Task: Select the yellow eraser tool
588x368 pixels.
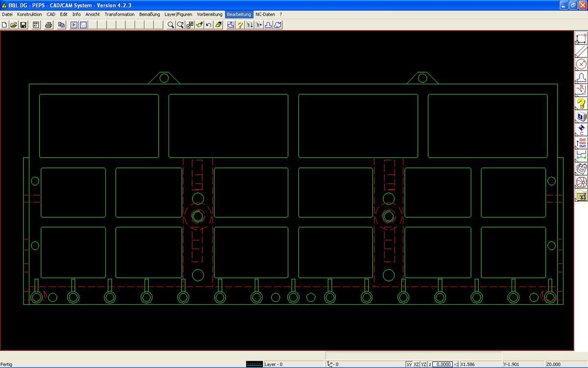Action: pos(219,25)
